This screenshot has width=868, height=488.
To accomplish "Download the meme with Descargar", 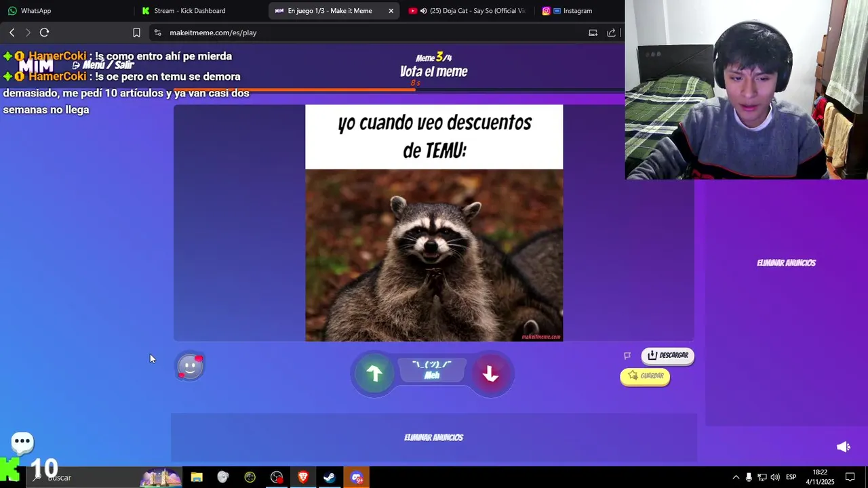I will point(668,355).
